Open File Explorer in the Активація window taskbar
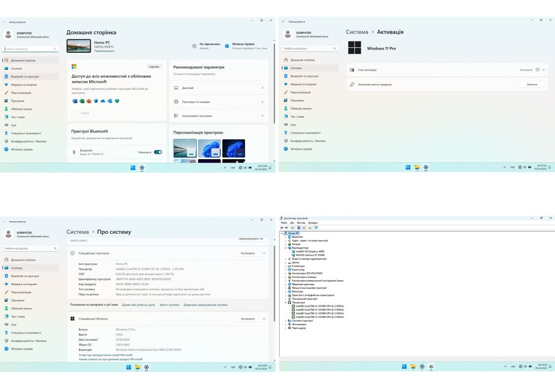This screenshot has width=555, height=392. (417, 167)
